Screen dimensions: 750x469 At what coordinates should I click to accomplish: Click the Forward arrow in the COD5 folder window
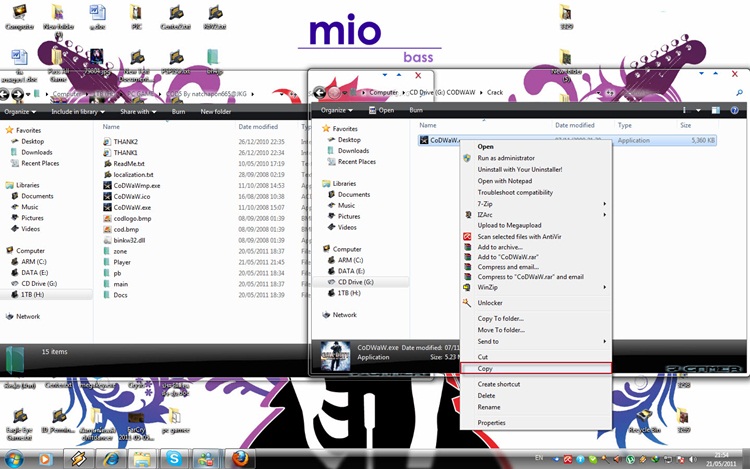coord(18,94)
